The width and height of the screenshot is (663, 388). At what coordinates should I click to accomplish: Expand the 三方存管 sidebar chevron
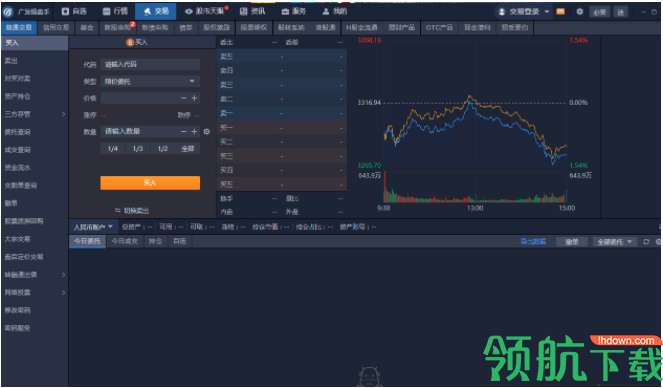coord(63,114)
